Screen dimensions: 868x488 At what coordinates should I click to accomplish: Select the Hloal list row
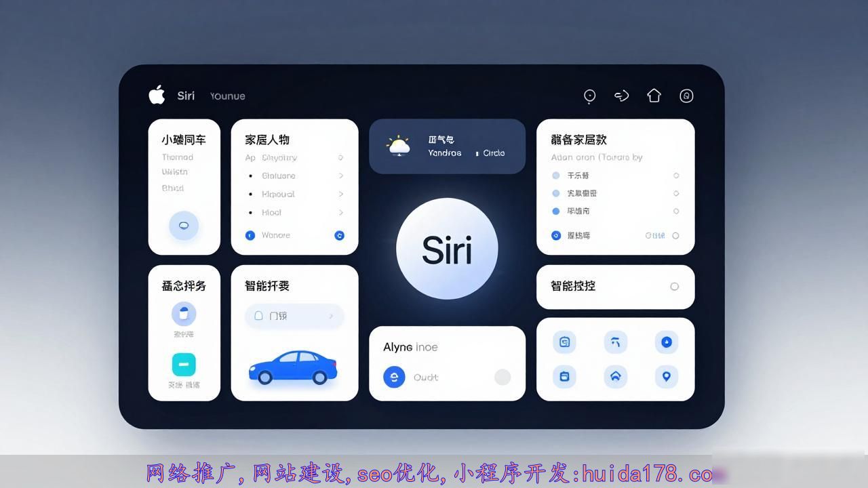point(294,212)
